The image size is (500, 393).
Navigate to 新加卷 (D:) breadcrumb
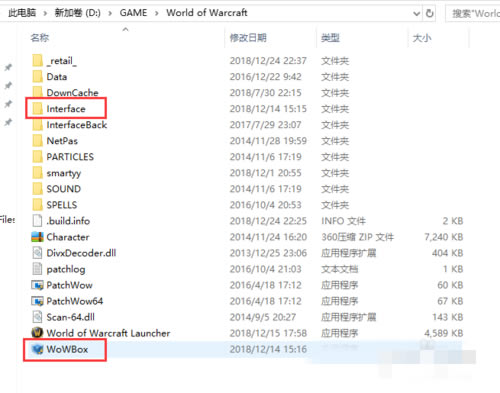[x=77, y=13]
